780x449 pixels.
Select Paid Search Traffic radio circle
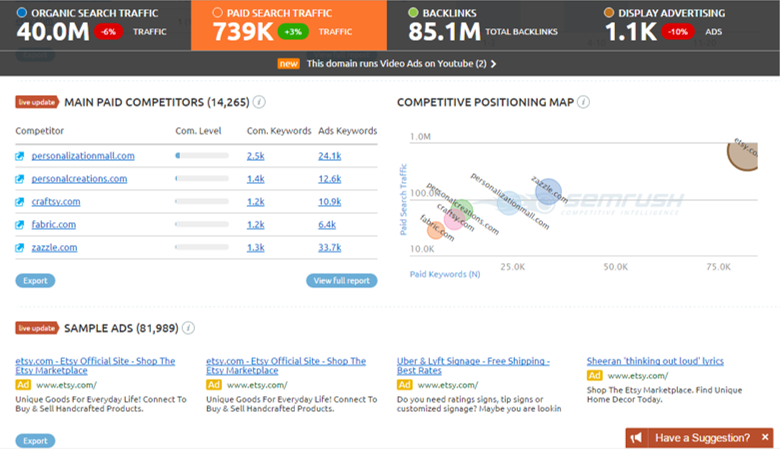tap(217, 12)
